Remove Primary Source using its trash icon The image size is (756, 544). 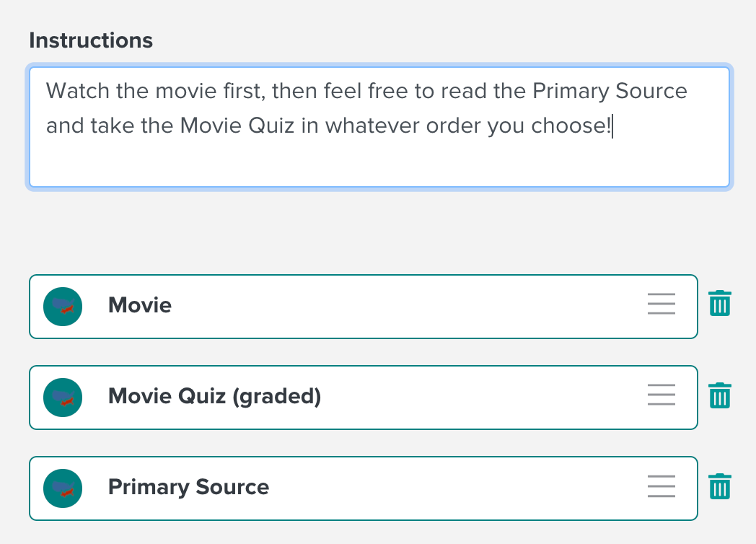pyautogui.click(x=720, y=486)
